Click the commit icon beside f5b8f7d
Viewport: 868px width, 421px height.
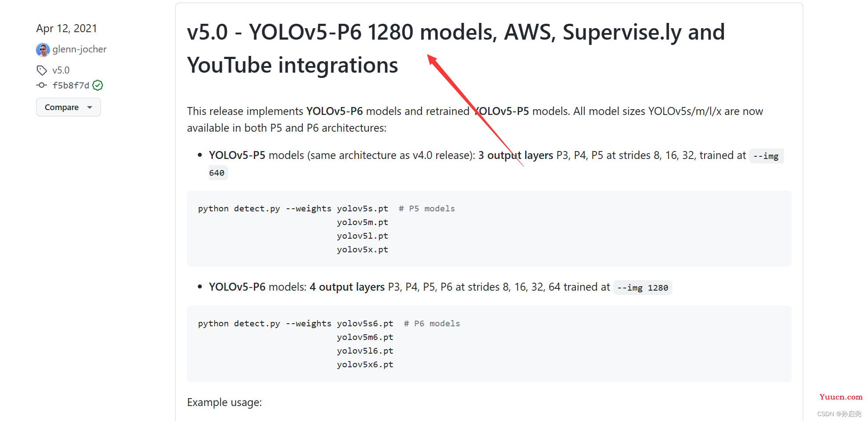(x=42, y=85)
